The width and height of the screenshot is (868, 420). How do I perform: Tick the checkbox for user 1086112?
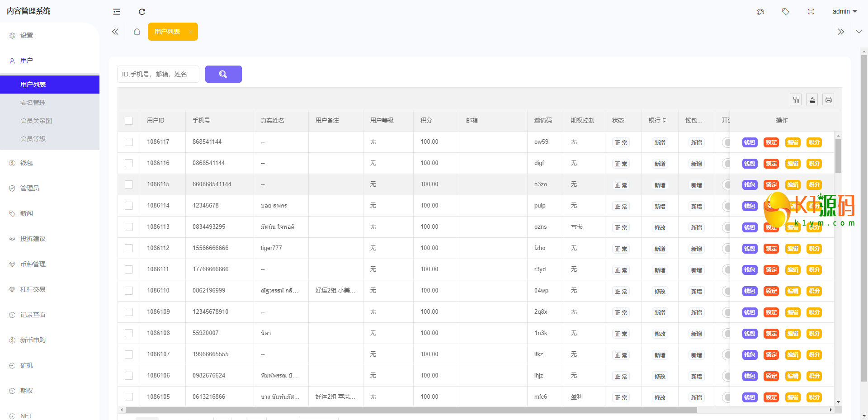click(x=129, y=248)
